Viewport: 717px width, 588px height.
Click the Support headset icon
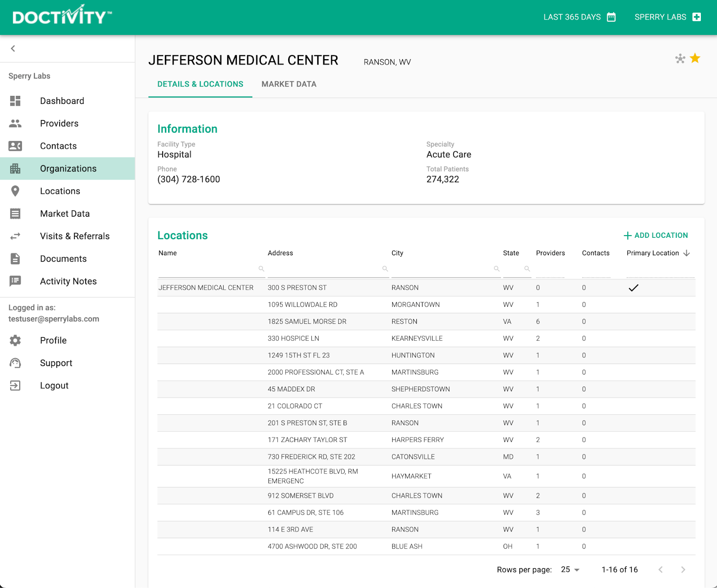point(15,363)
